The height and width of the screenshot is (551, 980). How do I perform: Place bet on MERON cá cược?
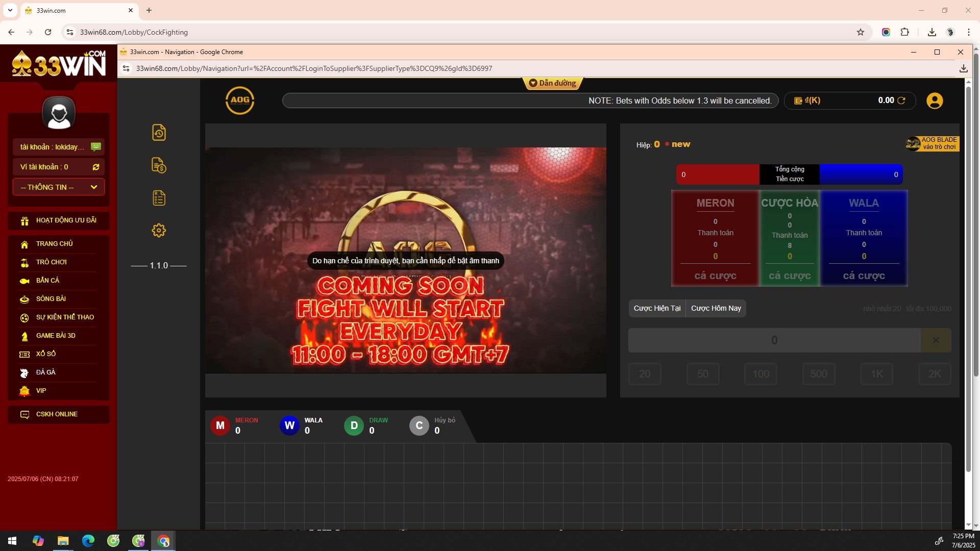click(715, 276)
